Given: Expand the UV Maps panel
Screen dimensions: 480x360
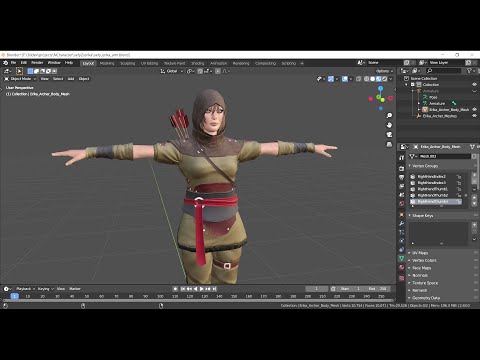Looking at the screenshot, I should [x=419, y=253].
